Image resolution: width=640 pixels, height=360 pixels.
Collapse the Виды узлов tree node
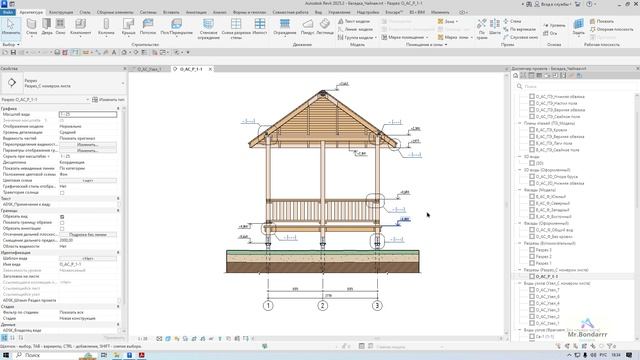[520, 283]
